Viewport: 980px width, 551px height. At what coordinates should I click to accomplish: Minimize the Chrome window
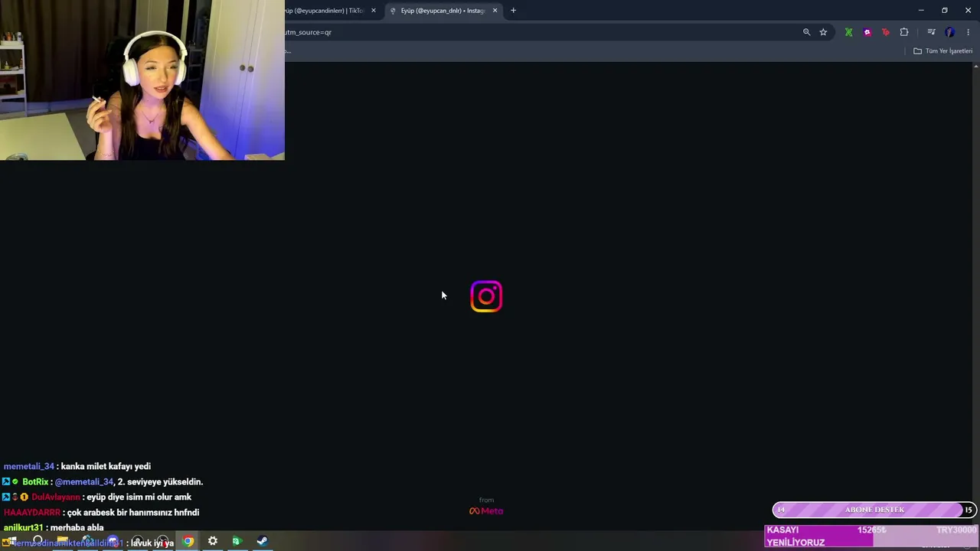click(921, 11)
